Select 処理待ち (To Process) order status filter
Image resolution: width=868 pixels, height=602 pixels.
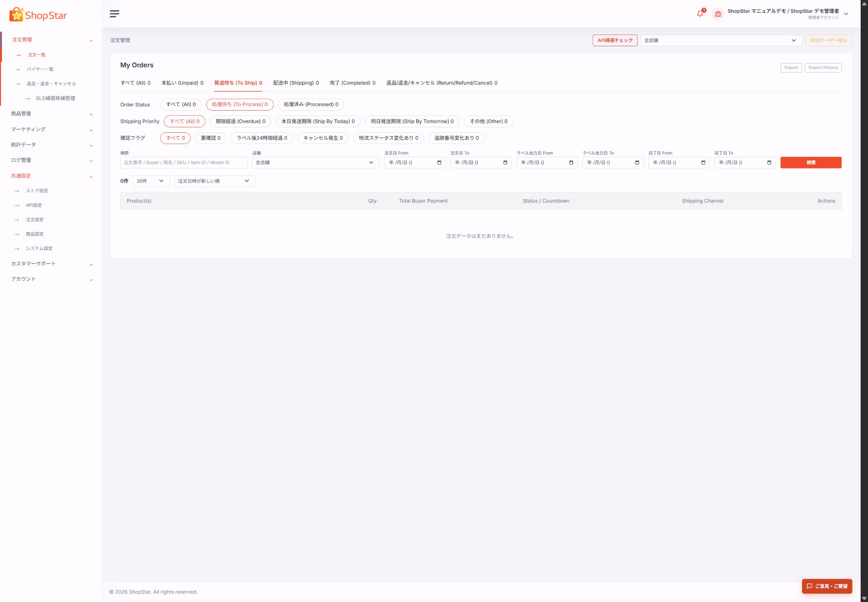click(x=240, y=104)
